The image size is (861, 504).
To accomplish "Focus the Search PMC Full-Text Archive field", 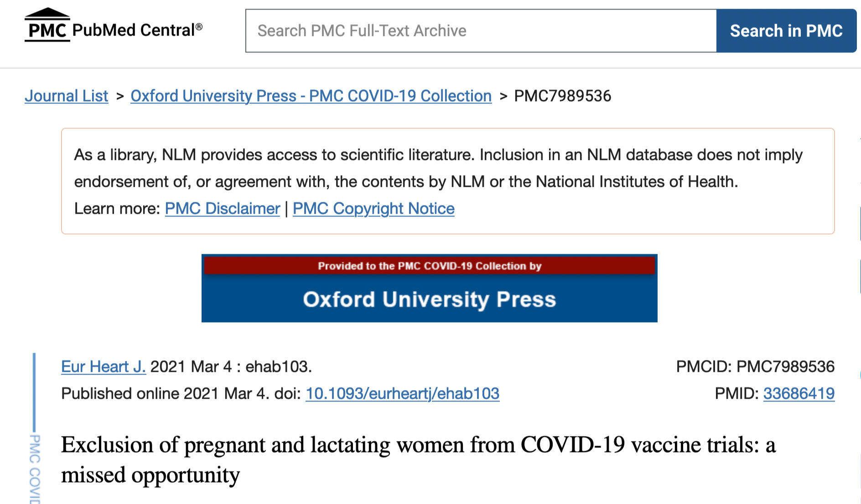I will click(481, 31).
